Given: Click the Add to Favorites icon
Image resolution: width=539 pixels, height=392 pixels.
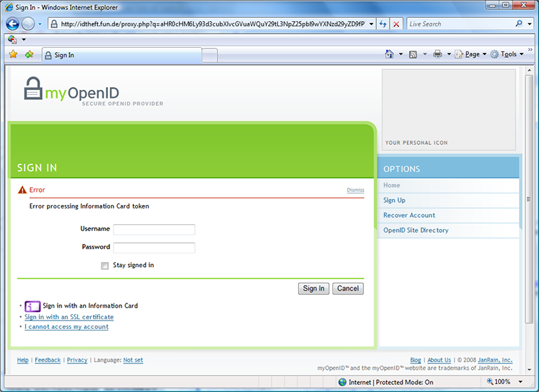Looking at the screenshot, I should 29,54.
